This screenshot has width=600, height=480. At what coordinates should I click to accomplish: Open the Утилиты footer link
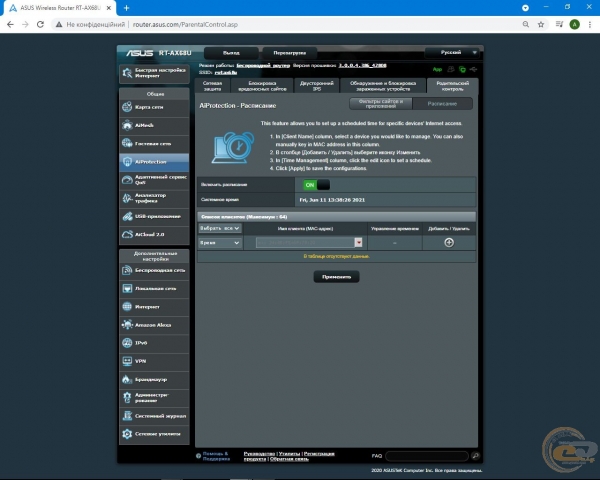coord(289,454)
